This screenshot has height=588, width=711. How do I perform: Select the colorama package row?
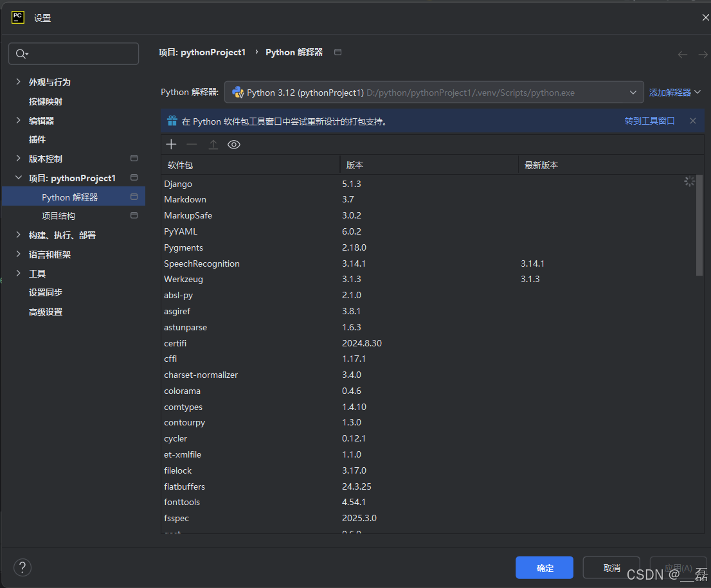[x=428, y=391]
